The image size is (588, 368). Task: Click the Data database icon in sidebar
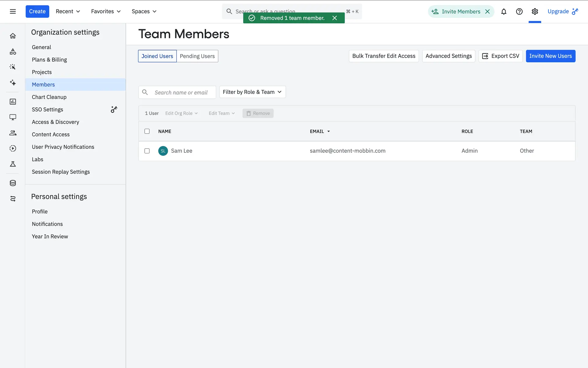13,183
